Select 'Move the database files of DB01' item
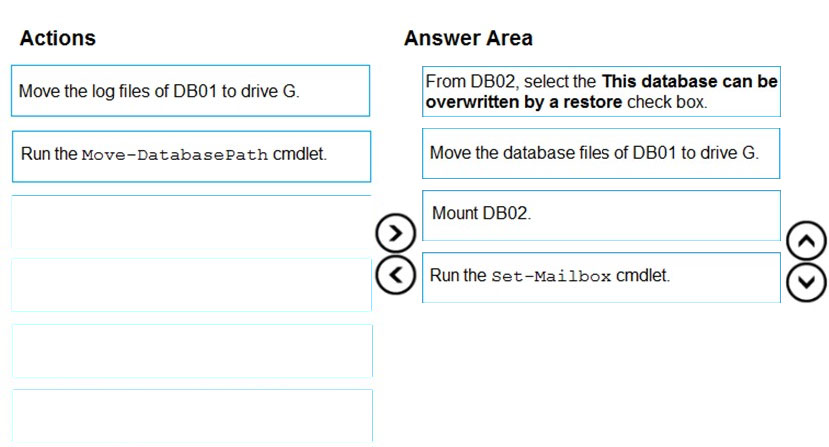 pos(601,153)
